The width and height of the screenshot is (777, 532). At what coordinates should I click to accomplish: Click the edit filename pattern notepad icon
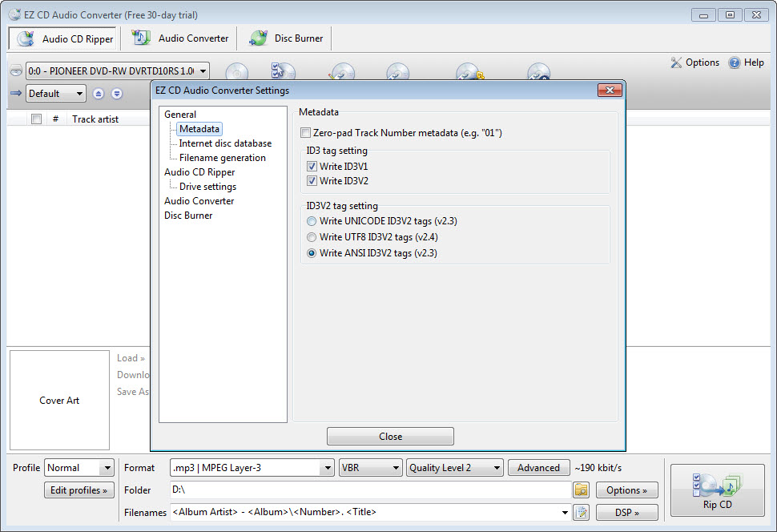coord(581,512)
